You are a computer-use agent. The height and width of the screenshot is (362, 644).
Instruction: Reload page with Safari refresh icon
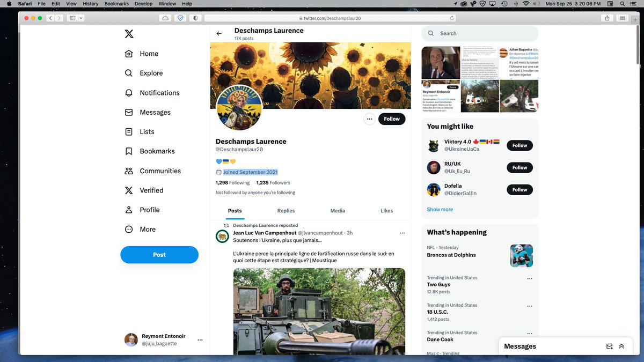pyautogui.click(x=452, y=18)
